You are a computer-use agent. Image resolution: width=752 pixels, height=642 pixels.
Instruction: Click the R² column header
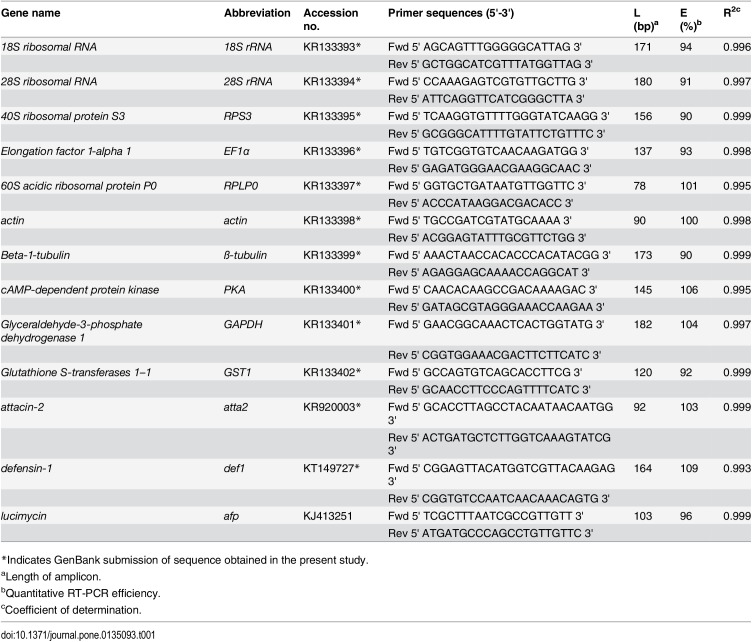tap(732, 12)
